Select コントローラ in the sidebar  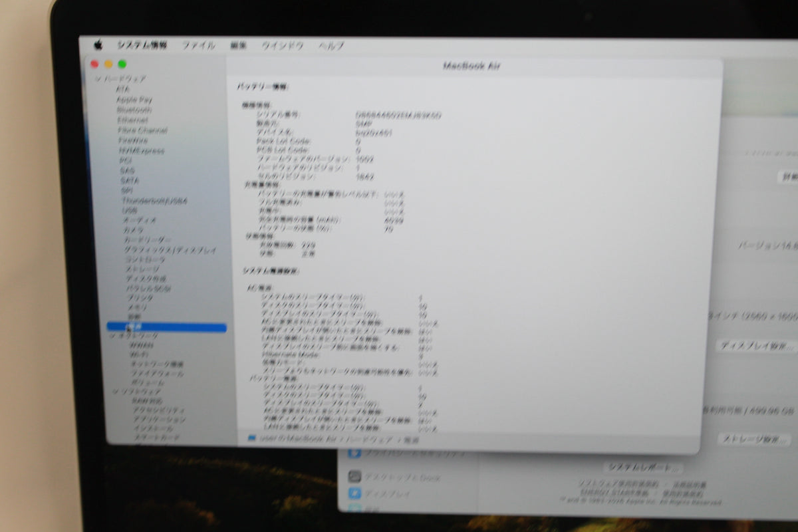pos(144,260)
